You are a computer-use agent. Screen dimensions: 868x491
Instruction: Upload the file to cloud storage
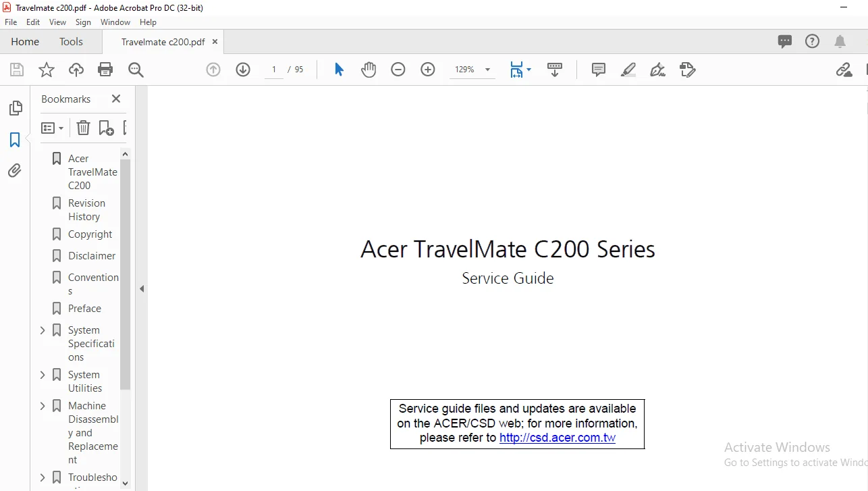click(x=76, y=70)
